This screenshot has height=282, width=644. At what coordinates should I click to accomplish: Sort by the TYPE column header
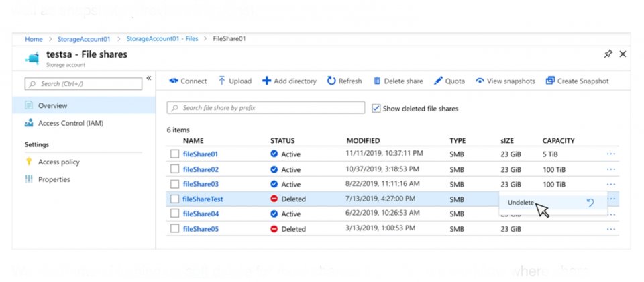[x=458, y=140]
